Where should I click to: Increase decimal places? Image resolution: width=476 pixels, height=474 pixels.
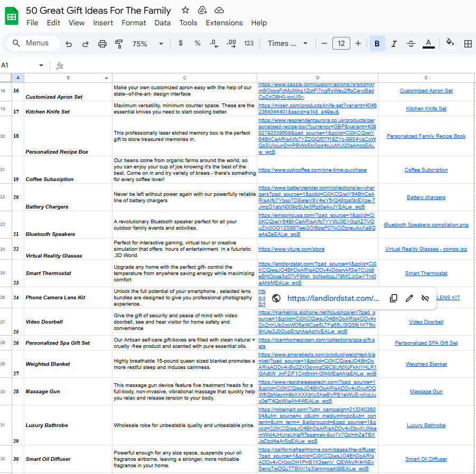point(231,43)
